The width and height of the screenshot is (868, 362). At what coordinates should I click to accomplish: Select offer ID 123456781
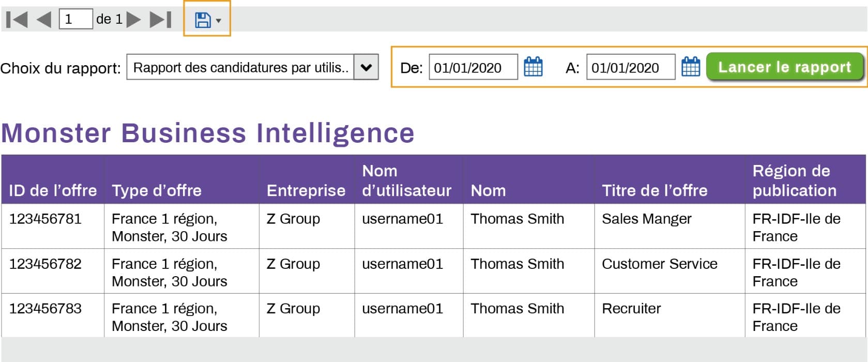[45, 219]
